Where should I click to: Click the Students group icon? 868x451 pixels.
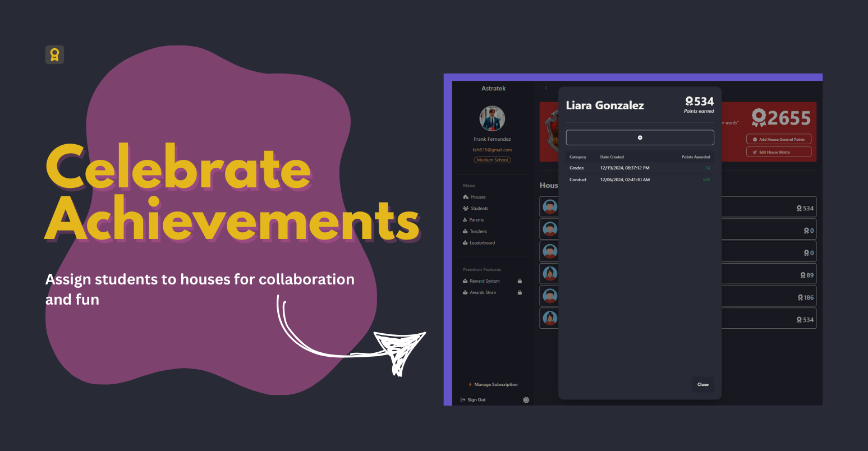tap(466, 208)
